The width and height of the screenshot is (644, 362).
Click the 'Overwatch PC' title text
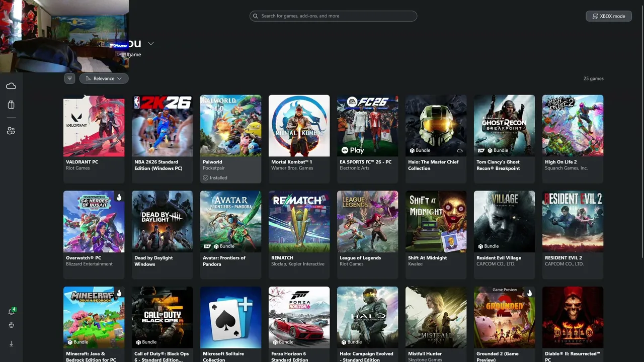tap(84, 258)
